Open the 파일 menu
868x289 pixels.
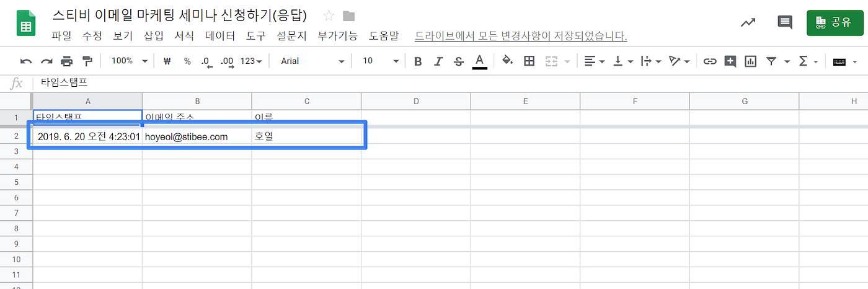pyautogui.click(x=61, y=36)
